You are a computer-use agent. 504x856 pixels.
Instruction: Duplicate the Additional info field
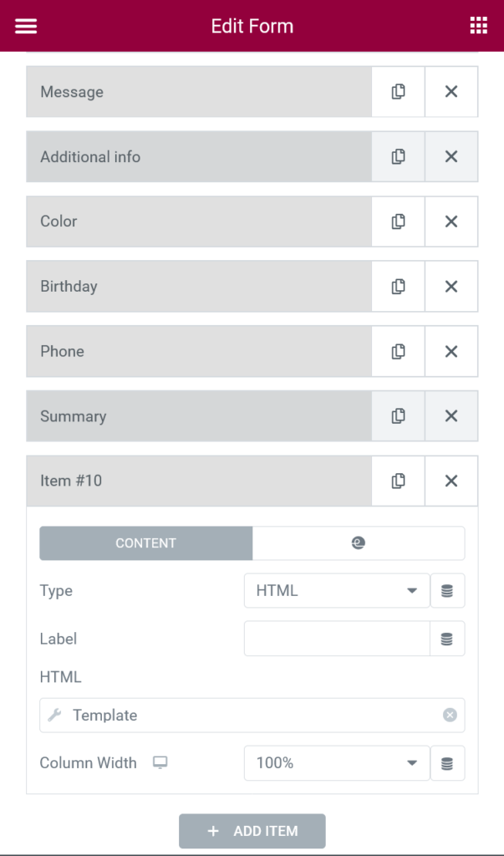[398, 156]
